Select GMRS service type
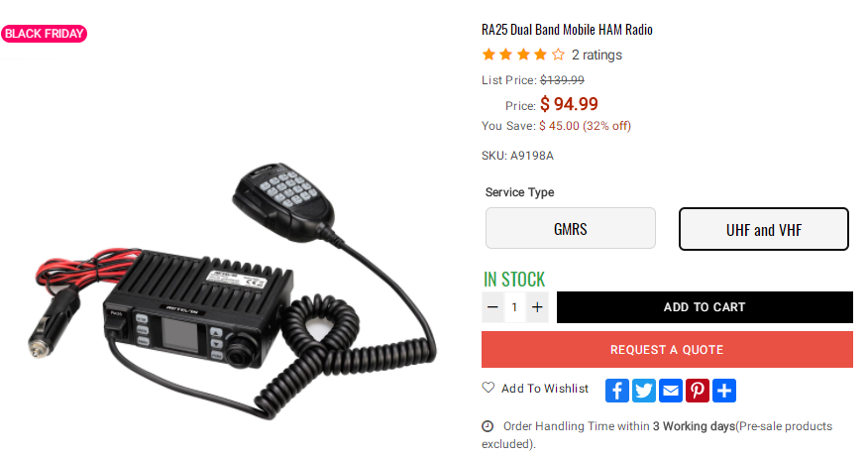This screenshot has height=457, width=868. (x=570, y=228)
